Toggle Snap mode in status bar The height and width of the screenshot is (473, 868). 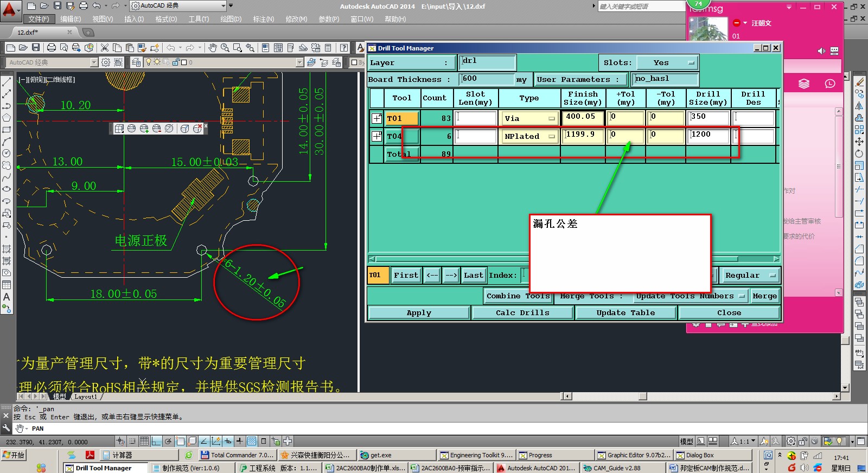[x=132, y=441]
